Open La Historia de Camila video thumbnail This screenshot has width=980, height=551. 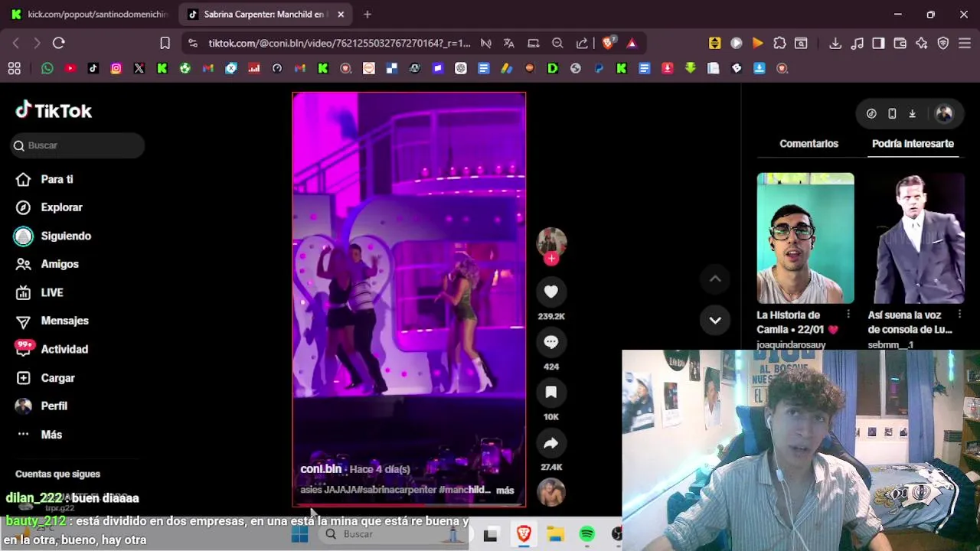[x=805, y=238]
